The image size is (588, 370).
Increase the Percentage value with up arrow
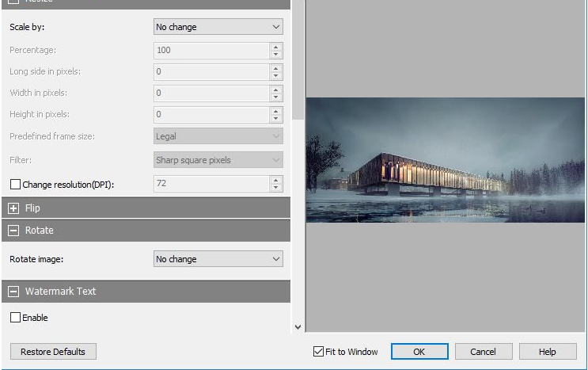click(x=276, y=47)
